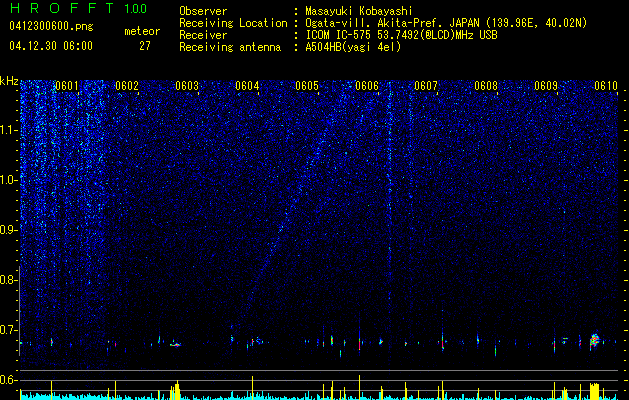Viewport: 629px width, 400px height.
Task: Select the ICOM IC-575 53.7492 MHz receiver text
Action: tap(401, 35)
